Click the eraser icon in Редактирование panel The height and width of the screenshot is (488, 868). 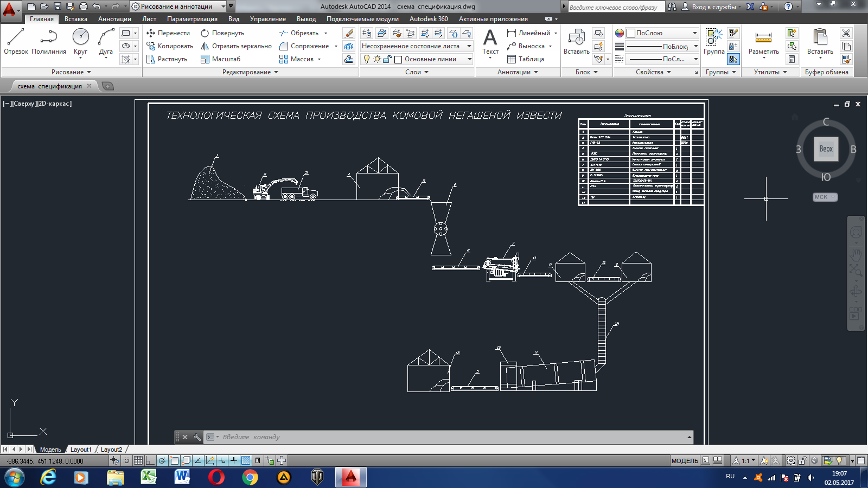[x=349, y=33]
